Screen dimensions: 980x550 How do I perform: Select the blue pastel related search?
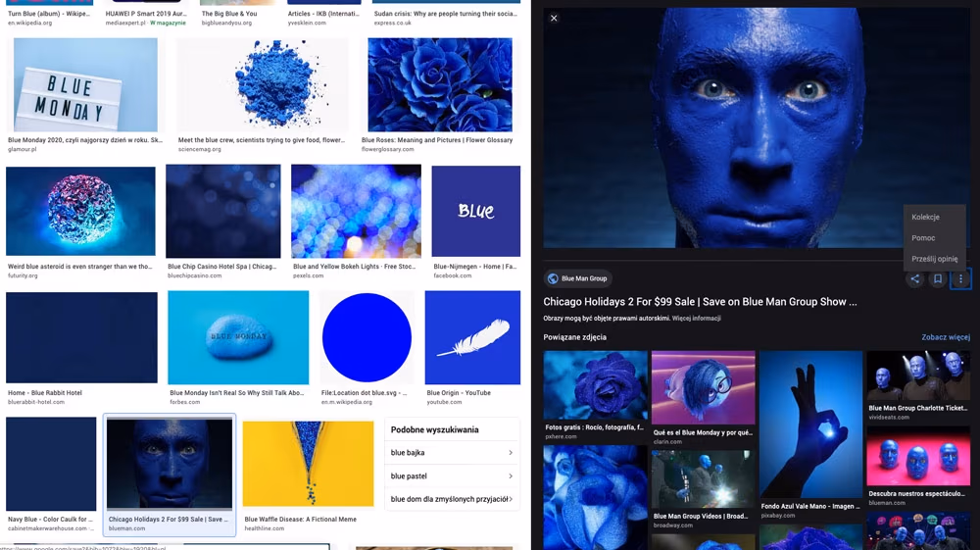[x=452, y=476]
